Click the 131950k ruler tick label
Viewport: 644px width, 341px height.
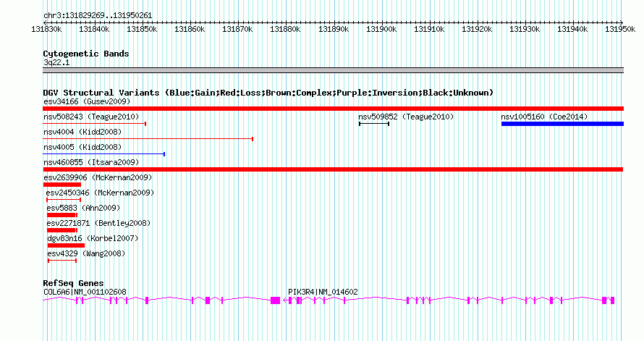620,29
